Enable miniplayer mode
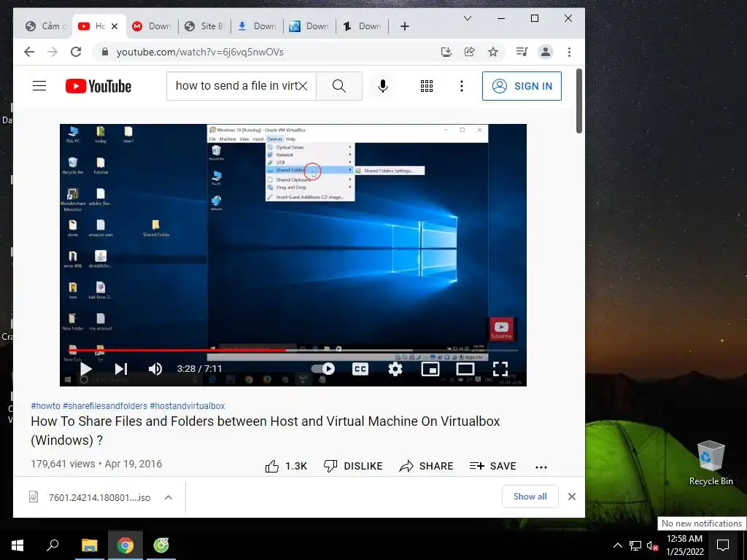 (430, 368)
